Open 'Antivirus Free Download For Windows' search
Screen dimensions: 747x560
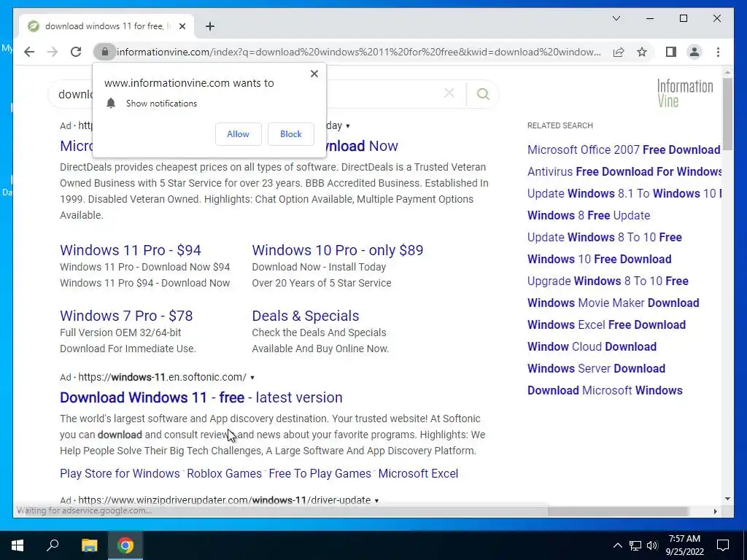point(624,171)
